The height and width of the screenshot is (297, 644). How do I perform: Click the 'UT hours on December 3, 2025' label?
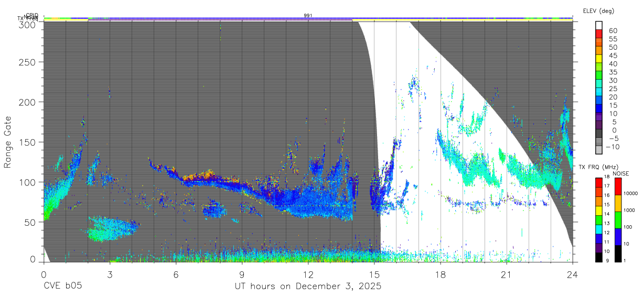pos(307,287)
